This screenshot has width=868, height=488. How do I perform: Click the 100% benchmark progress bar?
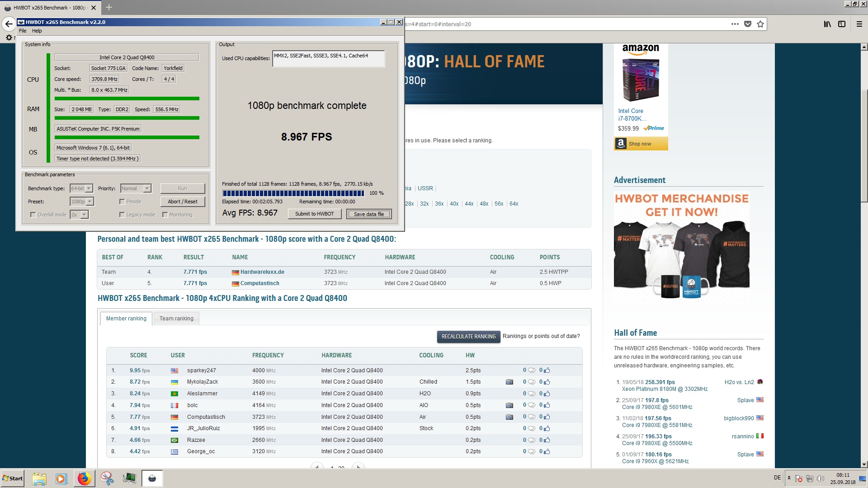click(x=293, y=193)
